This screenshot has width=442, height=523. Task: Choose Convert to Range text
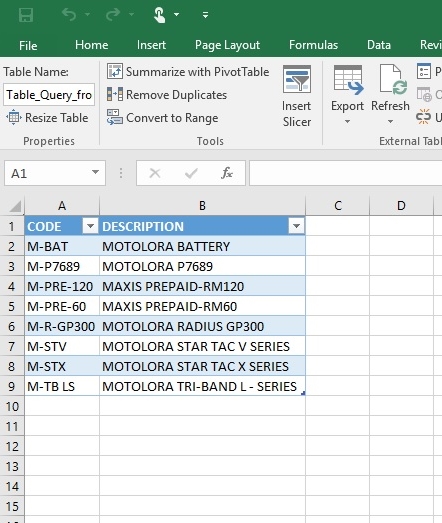(172, 118)
